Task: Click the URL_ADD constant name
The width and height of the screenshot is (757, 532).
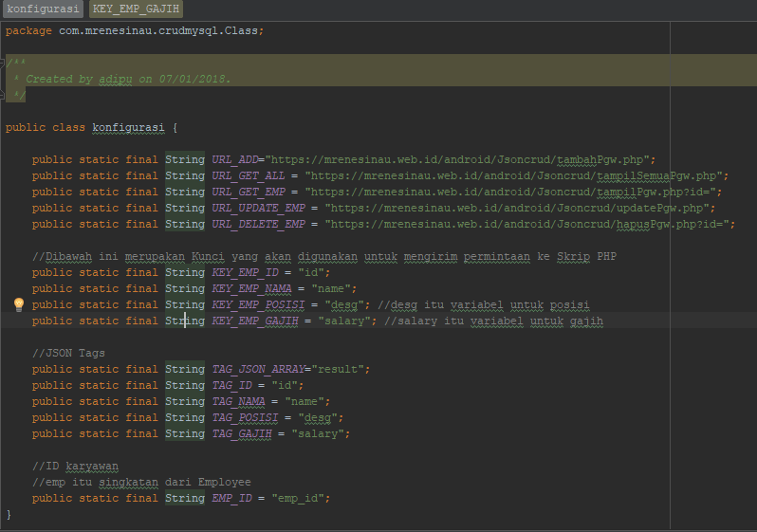Action: coord(237,159)
